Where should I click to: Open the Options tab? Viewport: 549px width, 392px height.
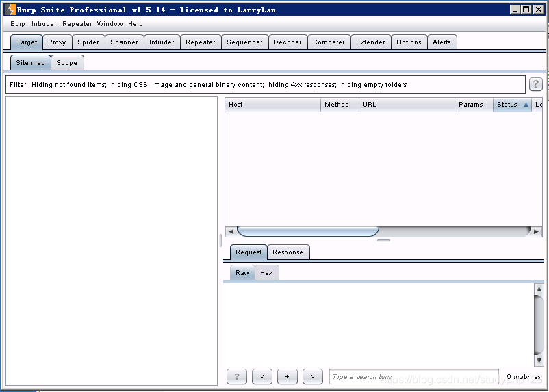409,42
